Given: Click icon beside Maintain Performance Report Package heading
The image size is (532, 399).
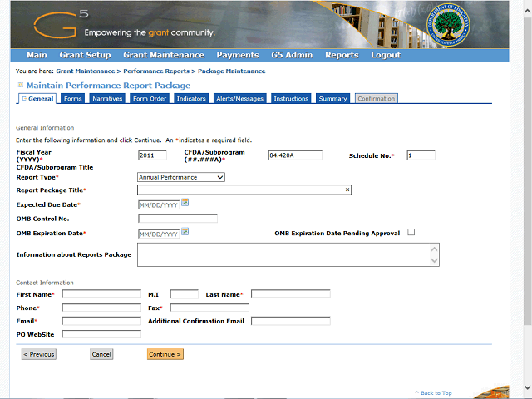Looking at the screenshot, I should [20, 85].
